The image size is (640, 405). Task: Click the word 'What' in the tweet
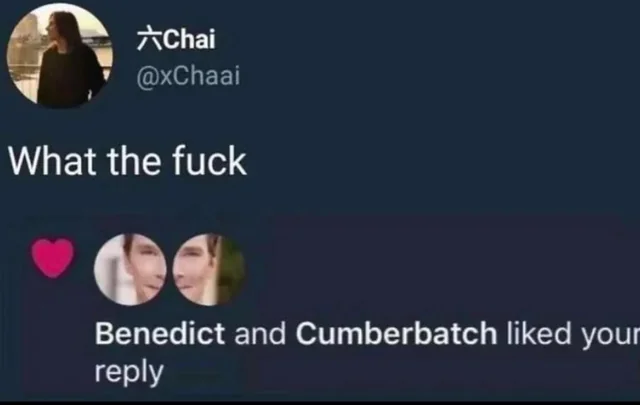tap(52, 161)
